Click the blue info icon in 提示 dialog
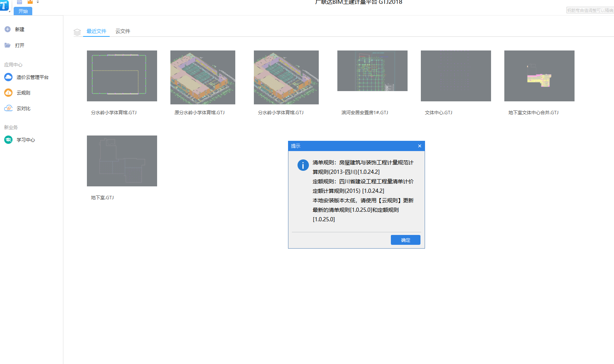The image size is (614, 364). point(303,165)
